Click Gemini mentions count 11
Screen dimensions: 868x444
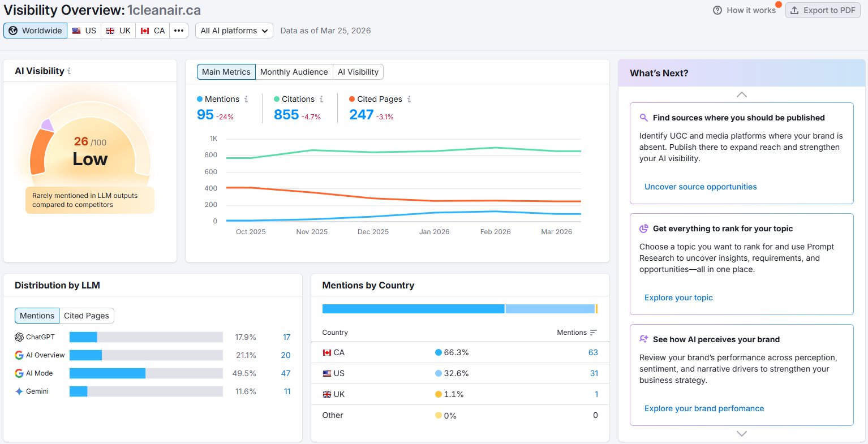click(287, 391)
